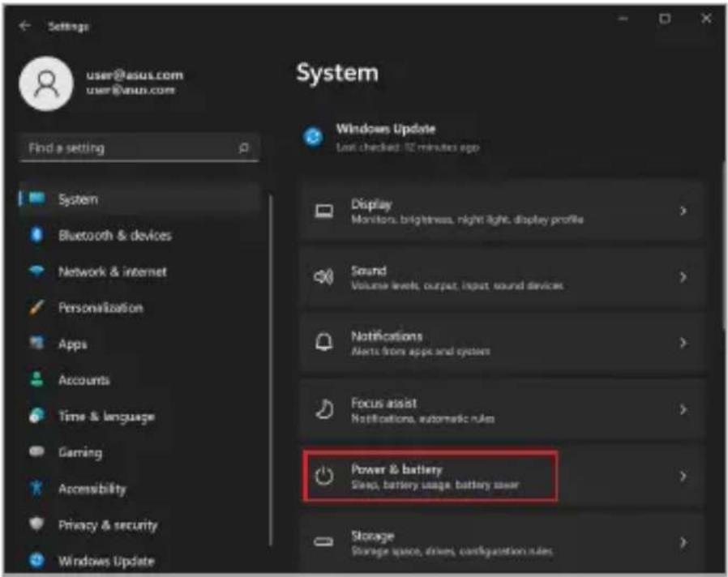The height and width of the screenshot is (577, 728).
Task: Click the user profile avatar
Action: point(46,83)
